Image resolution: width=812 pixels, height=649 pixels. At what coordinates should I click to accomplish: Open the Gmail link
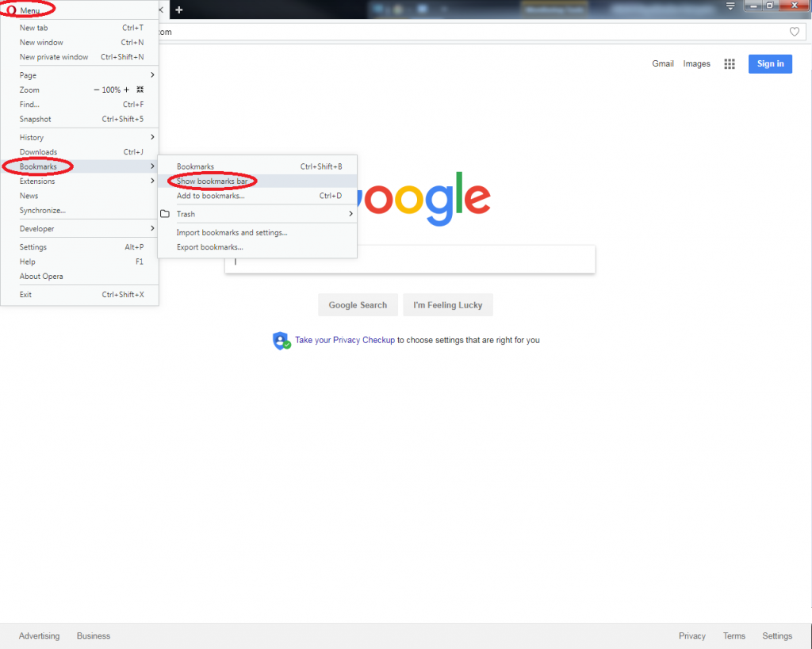tap(663, 63)
